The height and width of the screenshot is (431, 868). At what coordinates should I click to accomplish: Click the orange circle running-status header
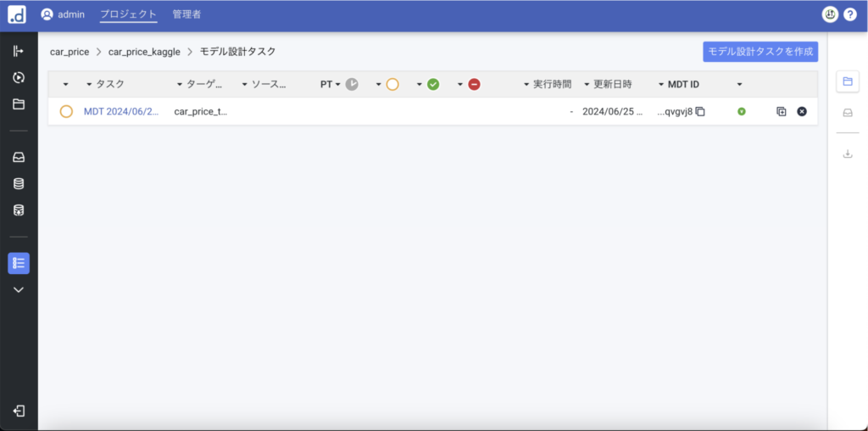click(392, 84)
